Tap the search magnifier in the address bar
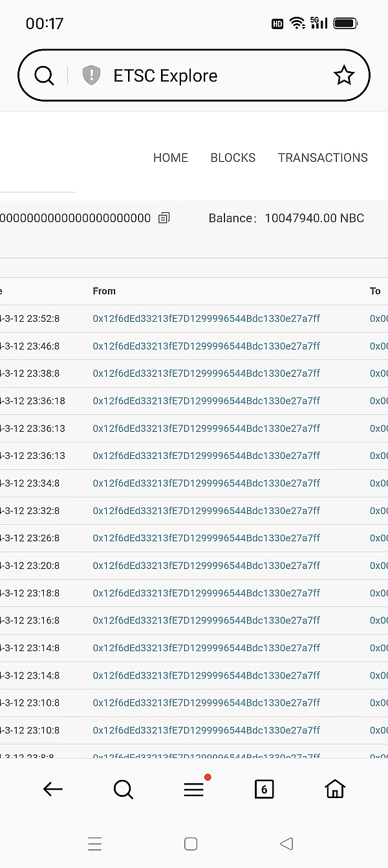 pyautogui.click(x=44, y=76)
